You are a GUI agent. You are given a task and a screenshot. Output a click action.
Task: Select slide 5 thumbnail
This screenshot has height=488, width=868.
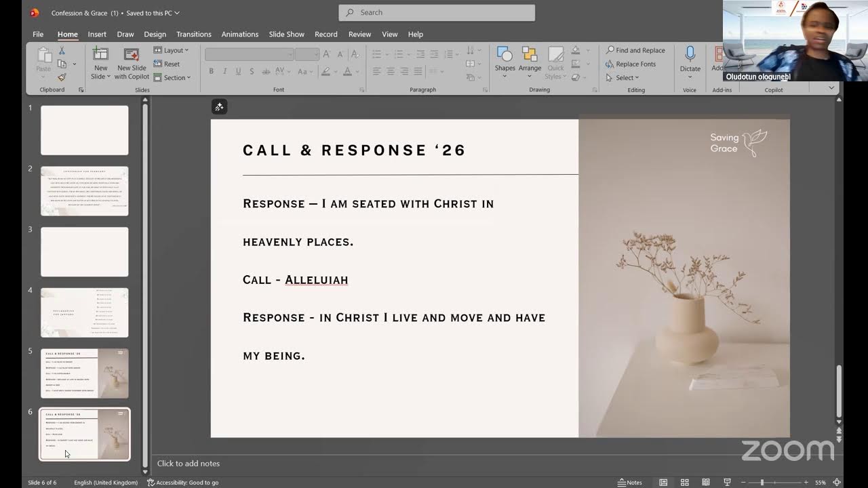pyautogui.click(x=85, y=373)
